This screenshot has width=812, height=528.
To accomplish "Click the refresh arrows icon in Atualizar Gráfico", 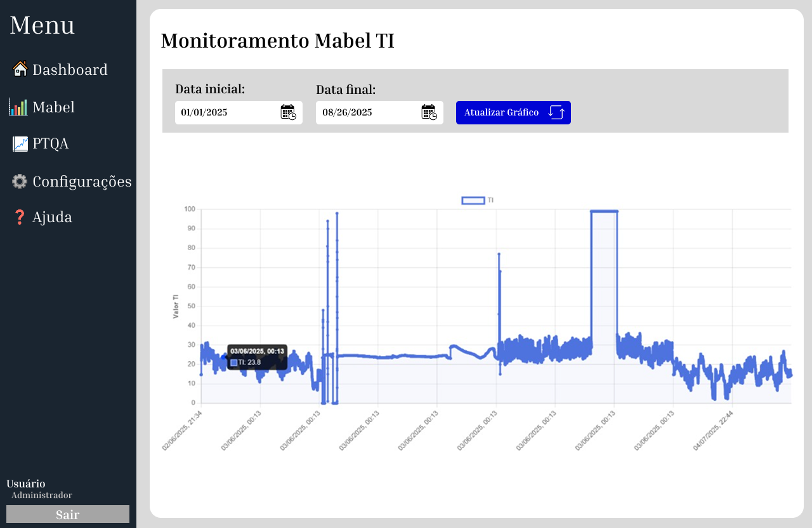I will coord(556,112).
